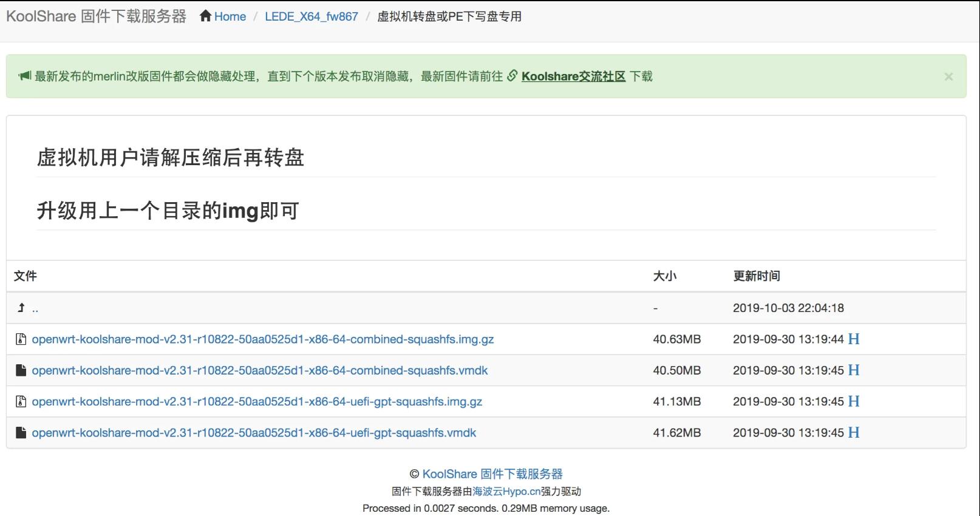Go to parent directory via '..' link

[35, 308]
